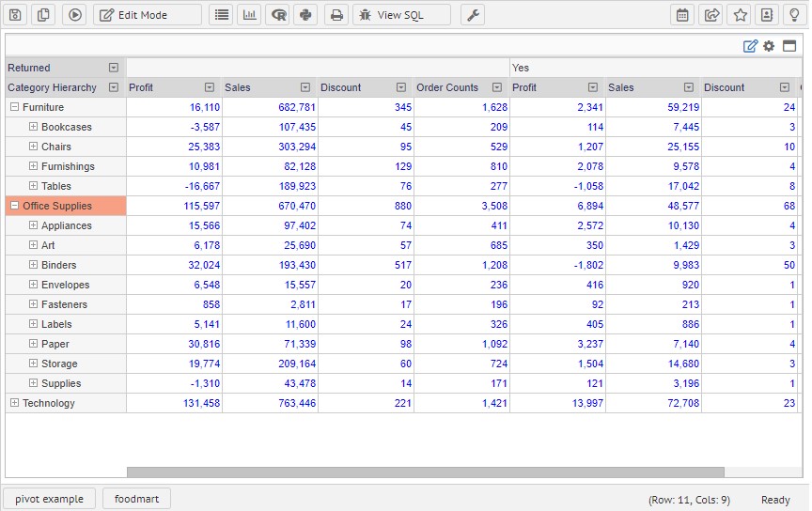Image resolution: width=812 pixels, height=511 pixels.
Task: Open the Order Counts column dropdown
Action: click(497, 87)
